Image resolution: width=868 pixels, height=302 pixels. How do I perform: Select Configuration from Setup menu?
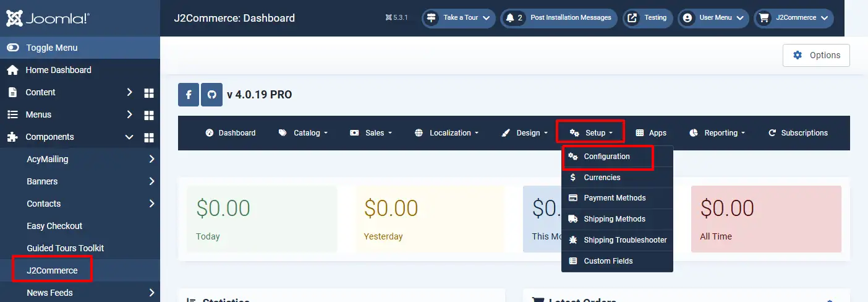[617, 157]
